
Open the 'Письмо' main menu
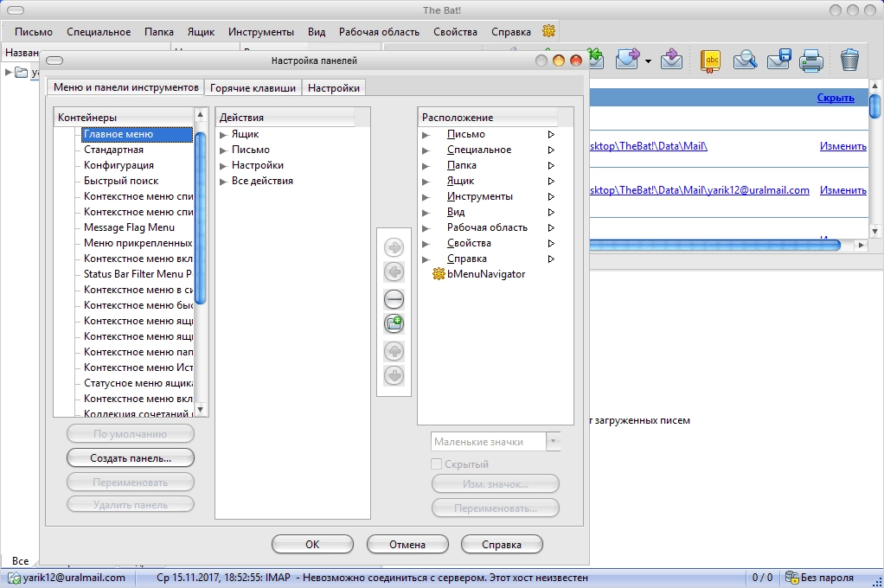34,32
